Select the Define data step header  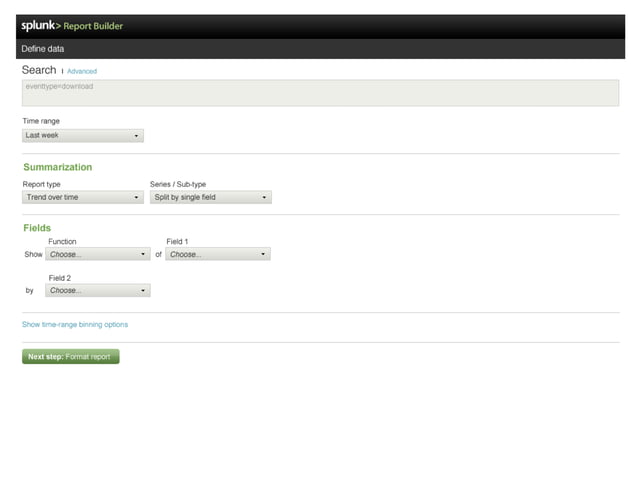coord(43,49)
